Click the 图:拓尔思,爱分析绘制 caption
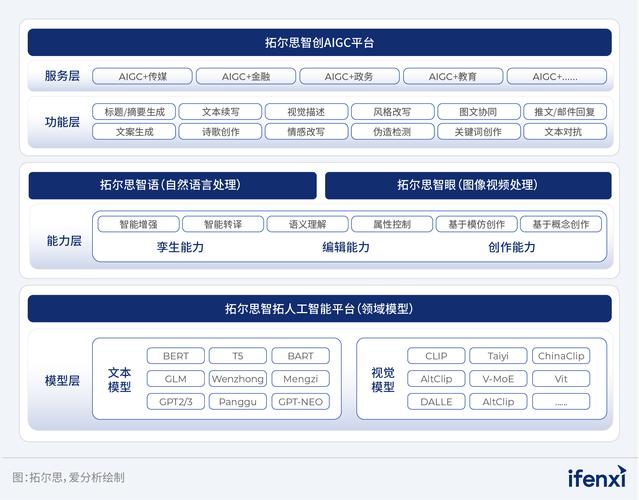This screenshot has width=639, height=500. coord(68,477)
